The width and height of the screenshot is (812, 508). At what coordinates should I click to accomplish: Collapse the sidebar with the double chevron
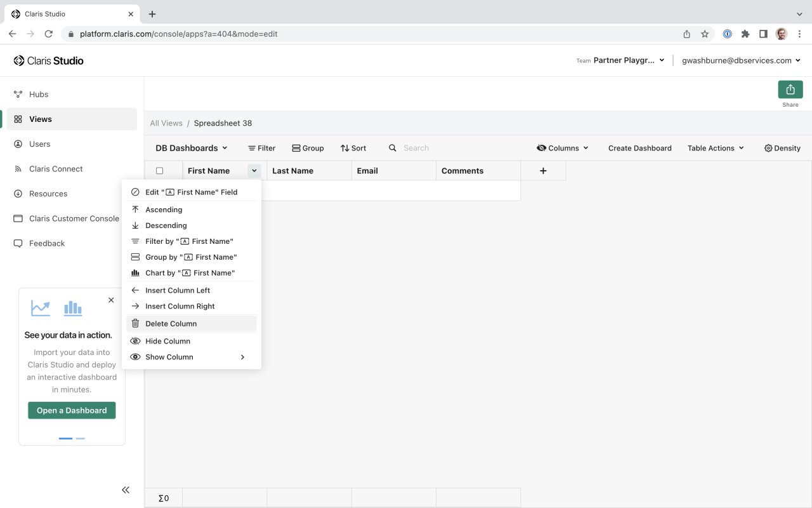[126, 490]
